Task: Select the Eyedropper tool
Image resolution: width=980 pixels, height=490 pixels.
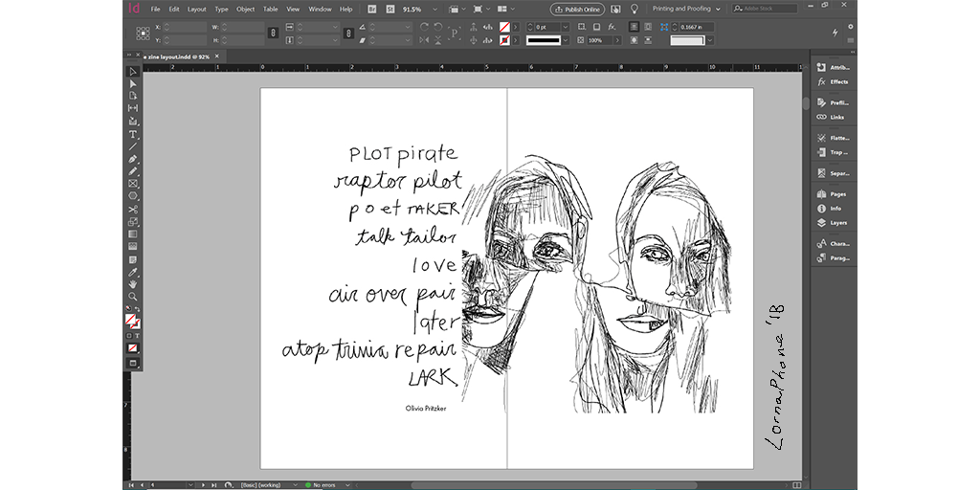Action: [x=133, y=271]
